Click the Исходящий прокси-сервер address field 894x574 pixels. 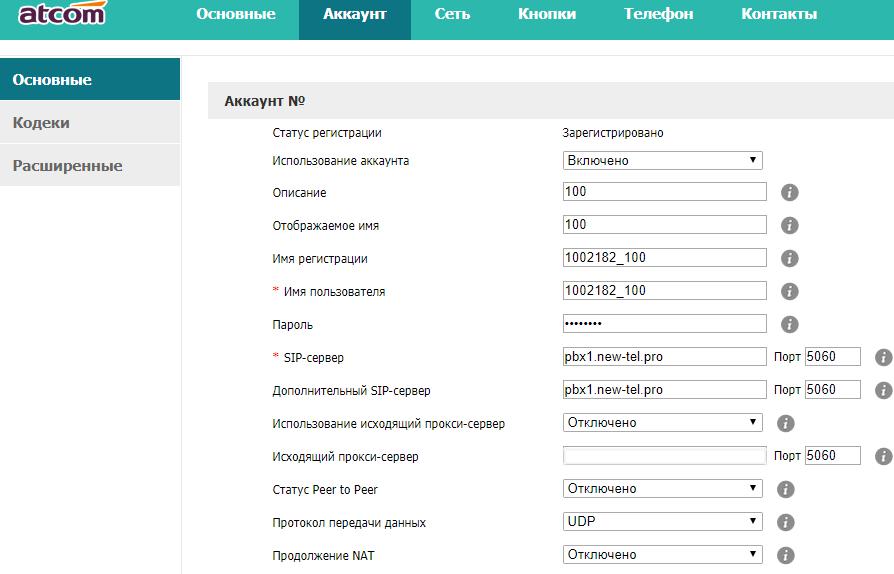click(x=664, y=456)
